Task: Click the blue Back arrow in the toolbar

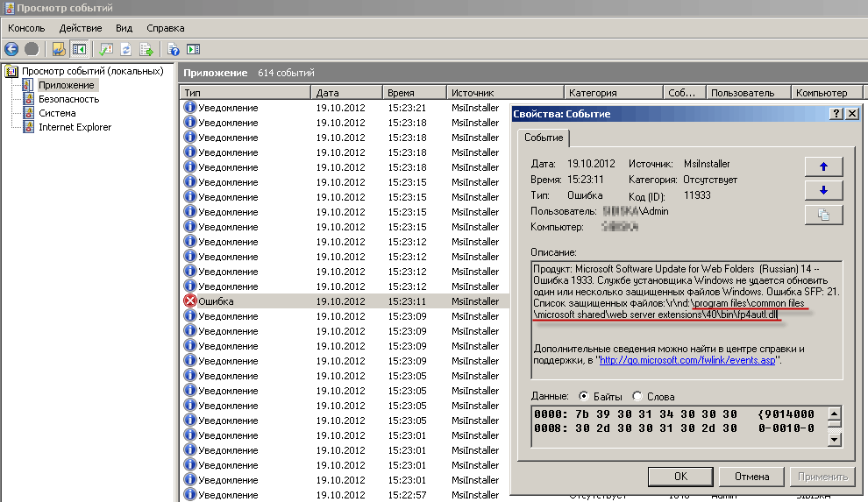Action: pos(11,49)
